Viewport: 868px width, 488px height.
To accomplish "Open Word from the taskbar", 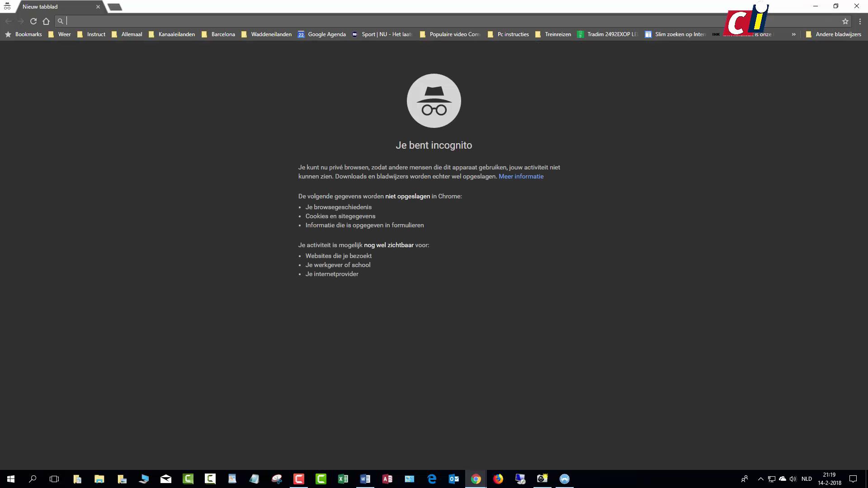I will (365, 479).
